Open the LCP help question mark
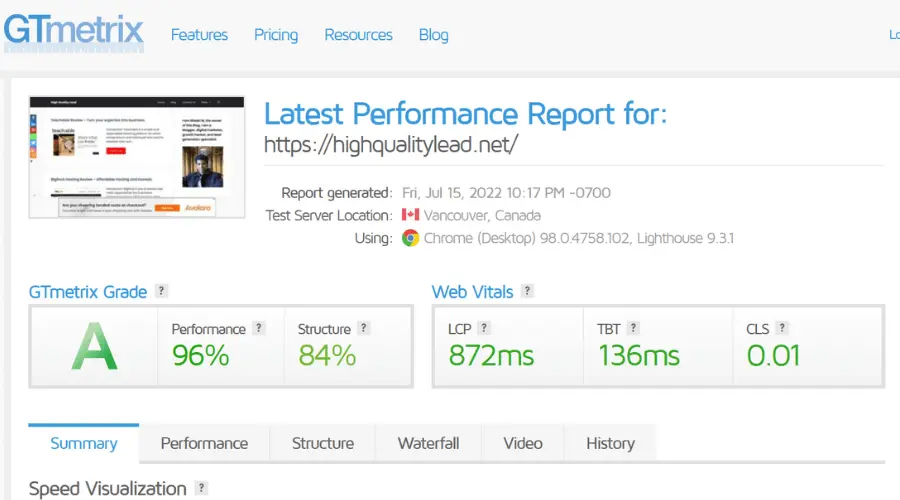900x500 pixels. pyautogui.click(x=484, y=328)
